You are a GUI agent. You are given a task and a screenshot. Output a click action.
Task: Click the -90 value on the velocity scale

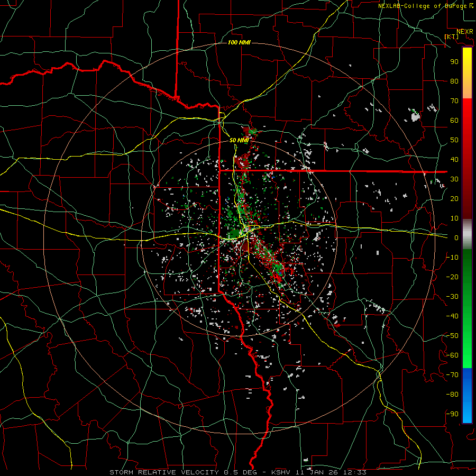click(452, 414)
